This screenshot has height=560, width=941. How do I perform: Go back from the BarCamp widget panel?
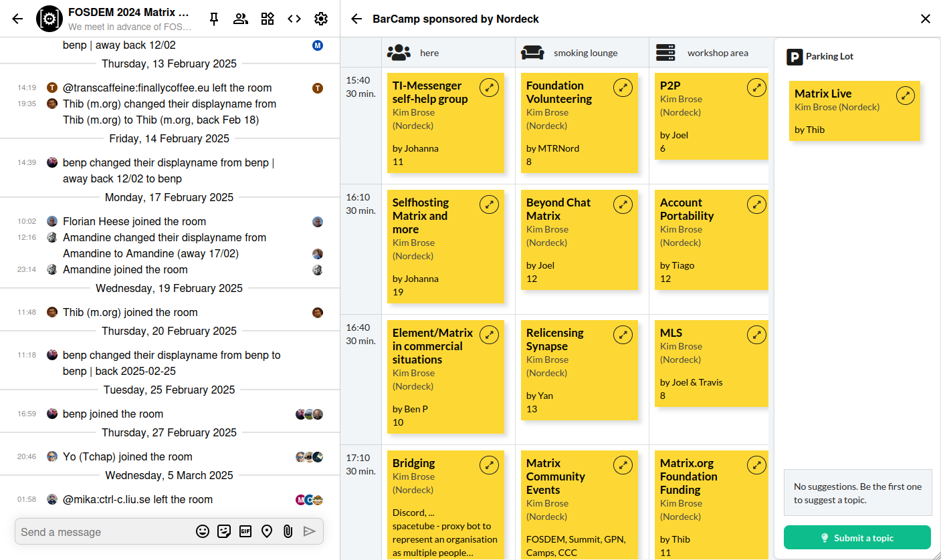click(356, 19)
